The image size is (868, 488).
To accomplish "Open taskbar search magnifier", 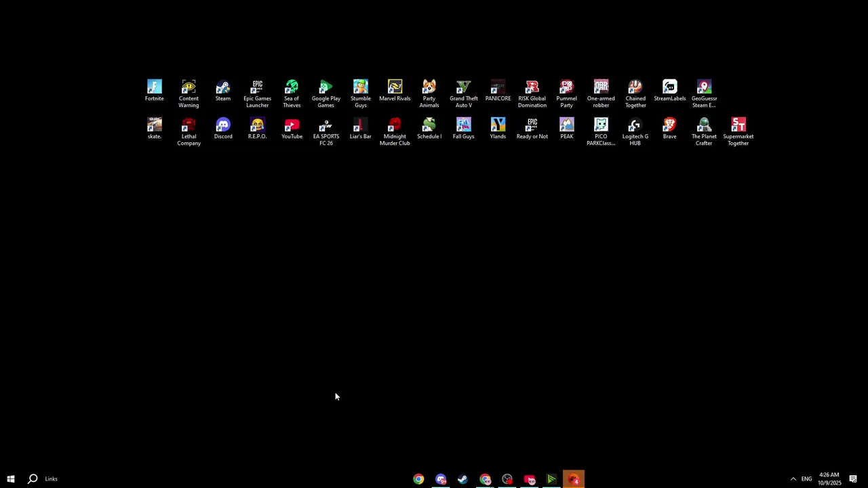I will pyautogui.click(x=32, y=479).
